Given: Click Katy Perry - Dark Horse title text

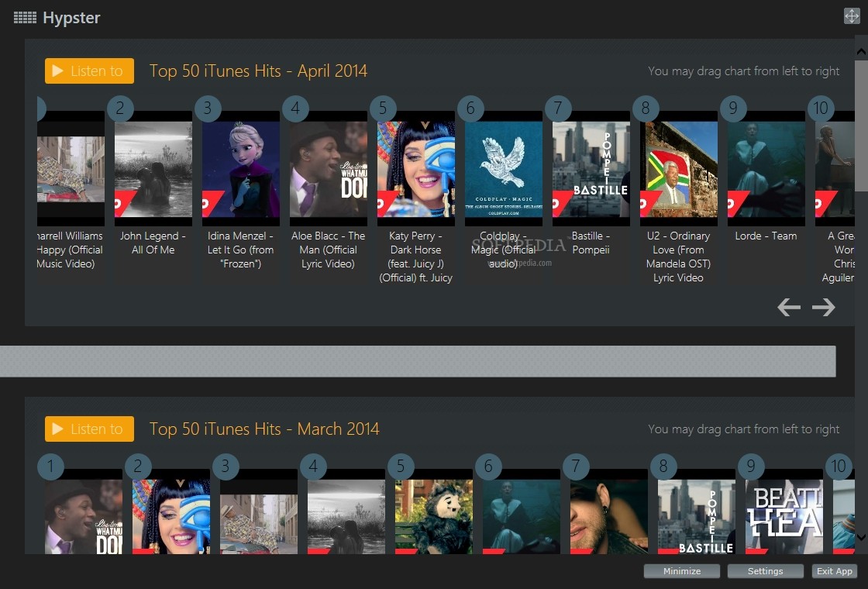Looking at the screenshot, I should [x=415, y=257].
